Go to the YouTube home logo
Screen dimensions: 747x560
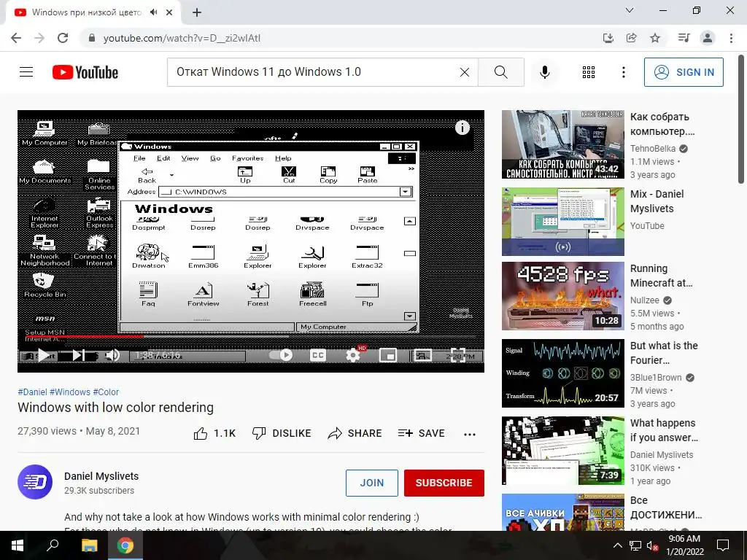click(x=85, y=72)
